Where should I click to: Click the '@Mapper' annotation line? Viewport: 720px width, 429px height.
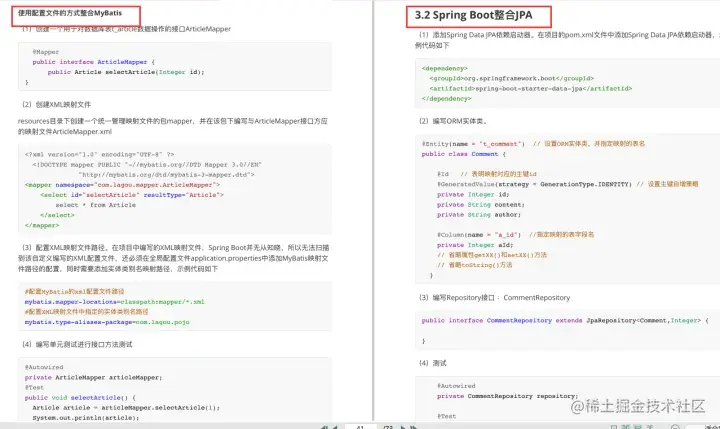(45, 52)
